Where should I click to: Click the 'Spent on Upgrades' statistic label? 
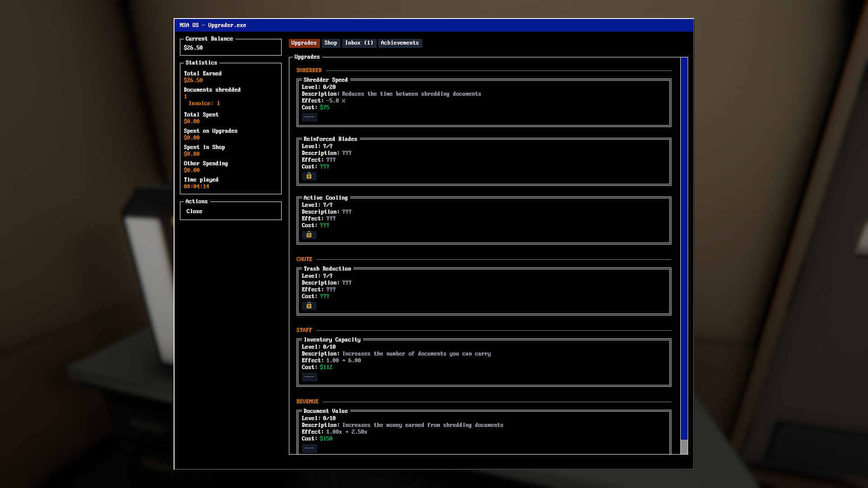tap(211, 131)
